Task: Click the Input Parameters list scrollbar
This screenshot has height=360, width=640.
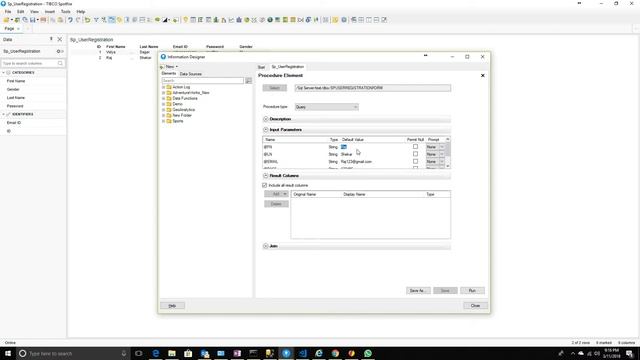Action: point(448,153)
